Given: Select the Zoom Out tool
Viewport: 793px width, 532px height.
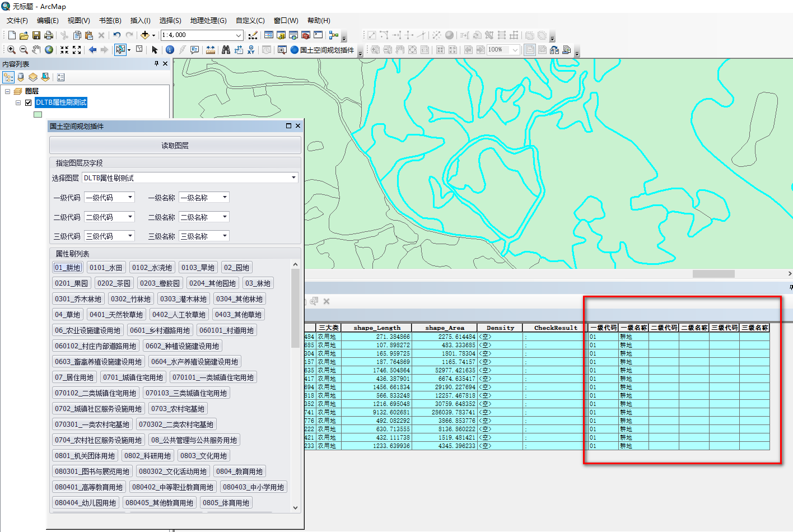Looking at the screenshot, I should coord(24,50).
